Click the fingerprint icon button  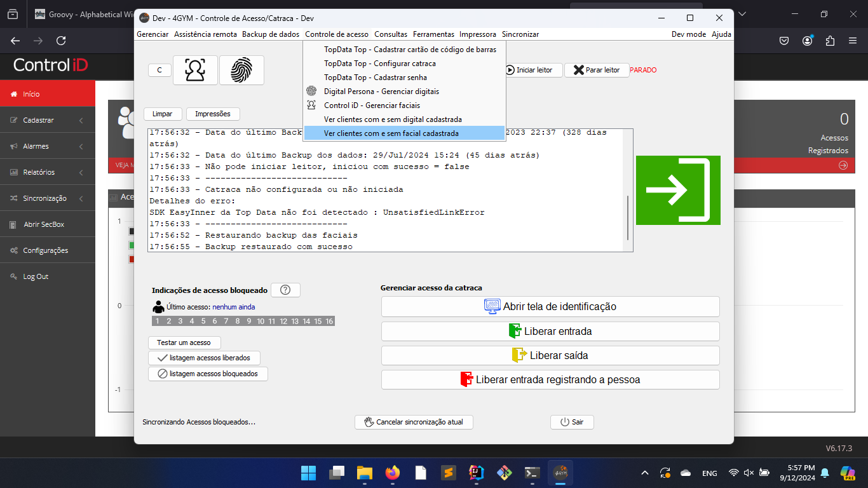[241, 70]
